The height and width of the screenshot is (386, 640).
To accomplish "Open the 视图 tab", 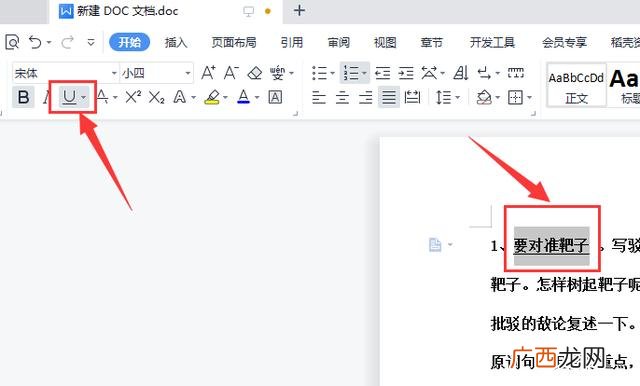I will click(385, 42).
